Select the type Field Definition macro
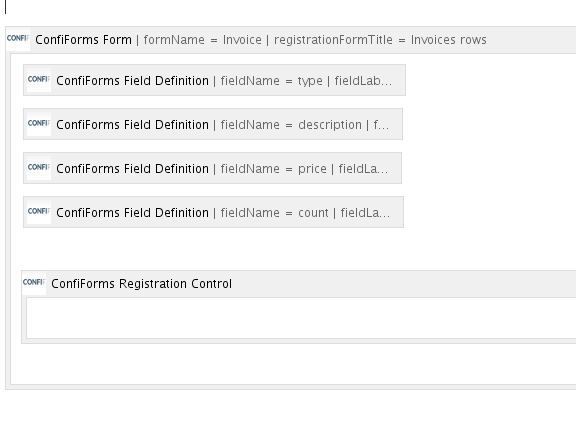This screenshot has height=421, width=576. tap(215, 80)
